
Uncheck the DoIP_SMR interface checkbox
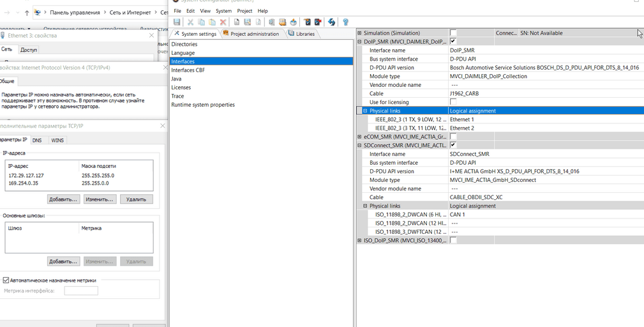point(453,42)
